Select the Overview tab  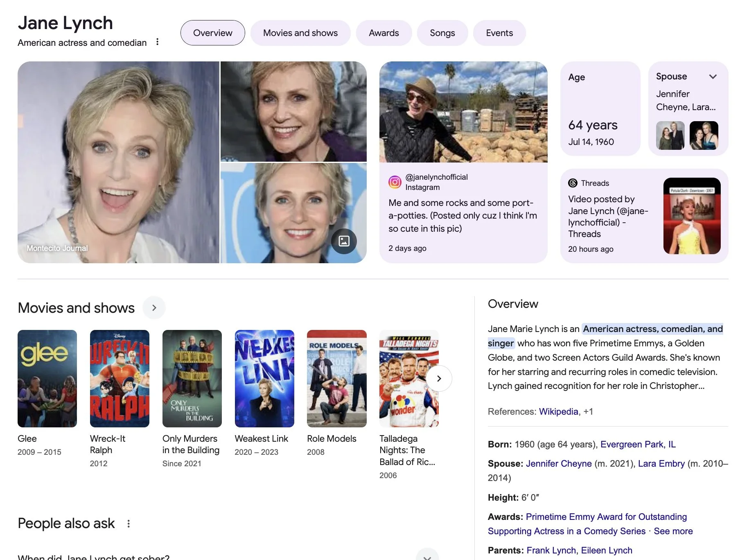pyautogui.click(x=213, y=33)
